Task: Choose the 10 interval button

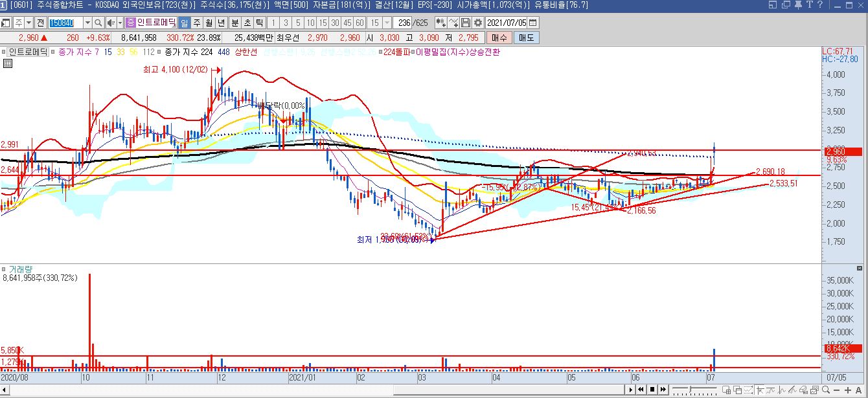Action: (310, 23)
